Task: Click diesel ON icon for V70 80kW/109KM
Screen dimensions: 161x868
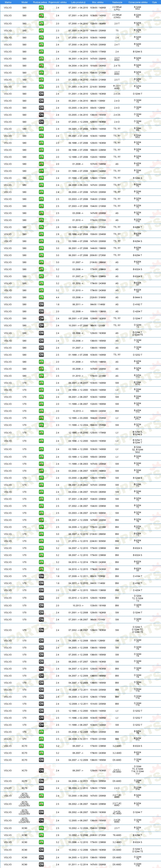Action: (x=41, y=576)
